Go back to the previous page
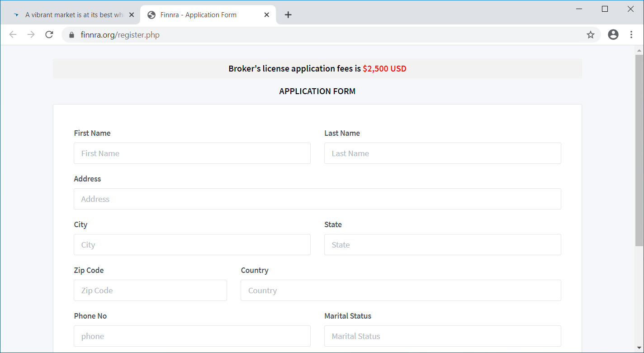644x353 pixels. pos(13,35)
